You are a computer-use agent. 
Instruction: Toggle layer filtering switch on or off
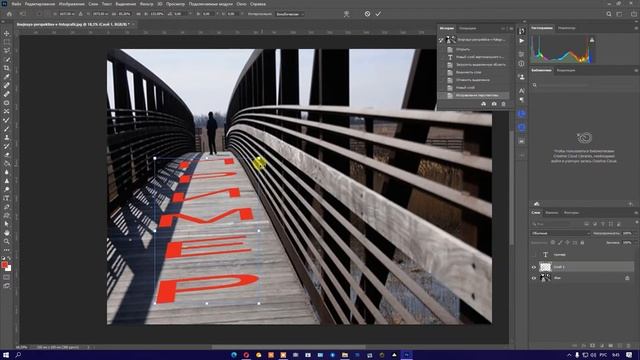click(636, 223)
